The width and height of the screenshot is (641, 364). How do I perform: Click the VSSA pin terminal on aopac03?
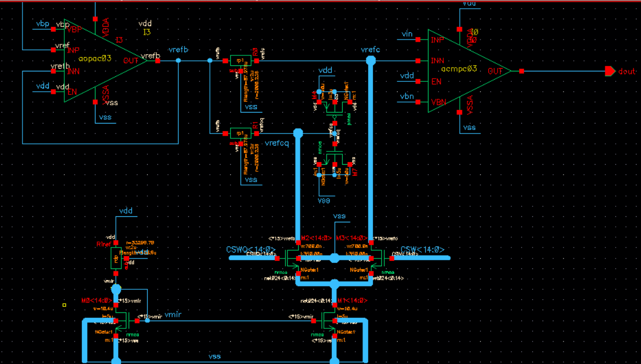tap(95, 102)
